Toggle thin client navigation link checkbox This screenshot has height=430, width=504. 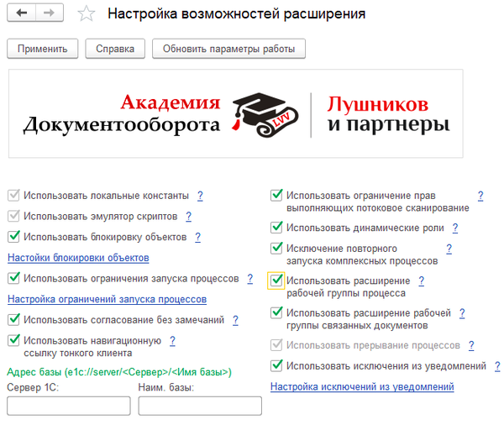click(x=13, y=340)
